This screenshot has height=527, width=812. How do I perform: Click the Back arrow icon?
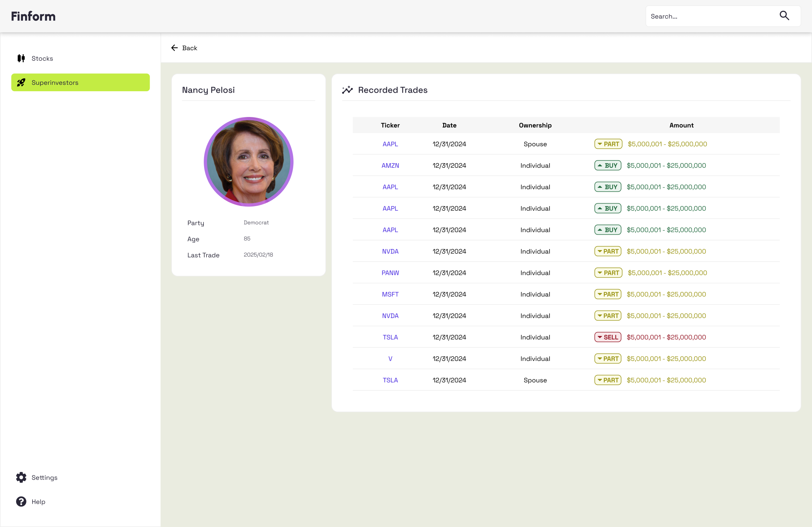(174, 48)
